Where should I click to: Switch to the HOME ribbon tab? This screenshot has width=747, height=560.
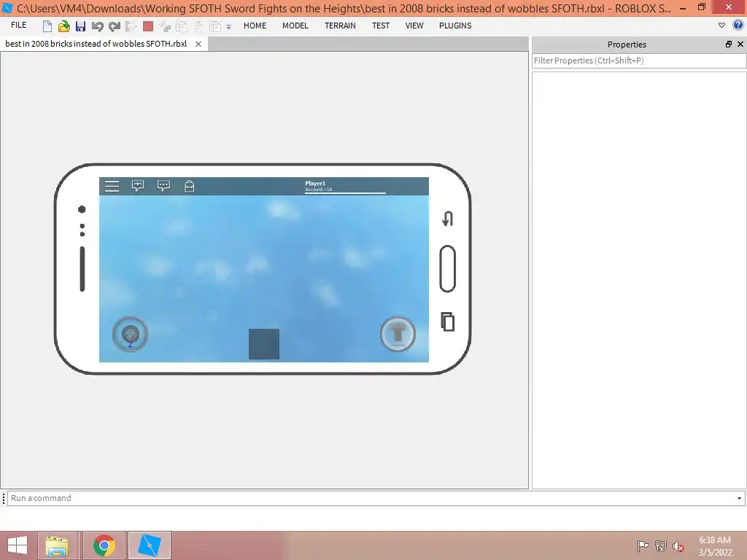[255, 26]
